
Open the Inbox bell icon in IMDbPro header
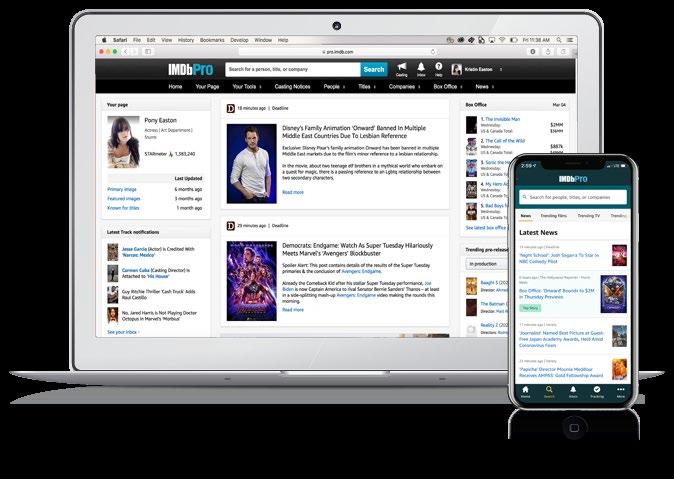click(421, 67)
